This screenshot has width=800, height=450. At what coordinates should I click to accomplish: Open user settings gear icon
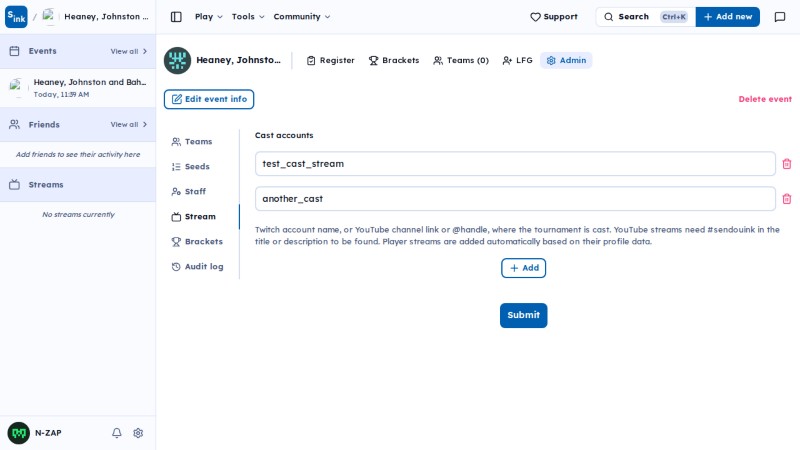pyautogui.click(x=138, y=433)
